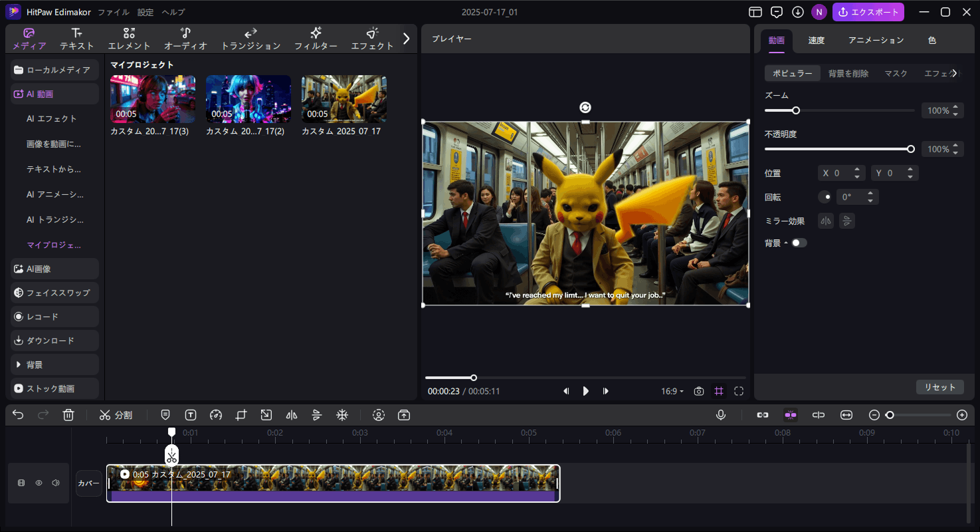Screen dimensions: 980x532
Task: Toggle track visibility eye icon
Action: (x=39, y=483)
